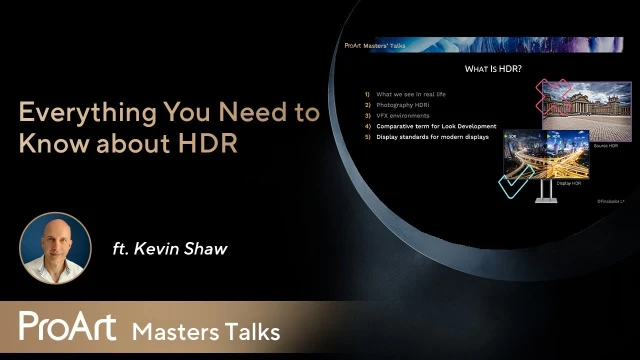Click "ProArt Masters' Talks" slide header text

point(375,46)
